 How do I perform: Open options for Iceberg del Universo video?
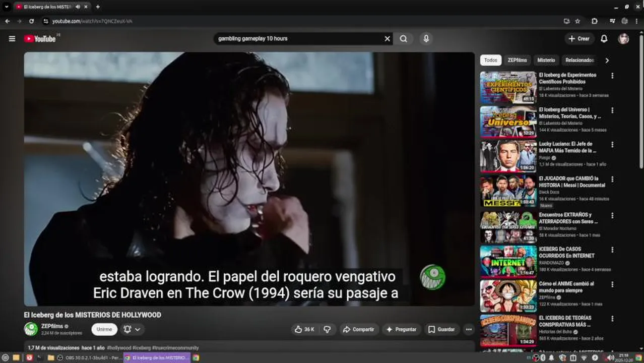pos(612,110)
